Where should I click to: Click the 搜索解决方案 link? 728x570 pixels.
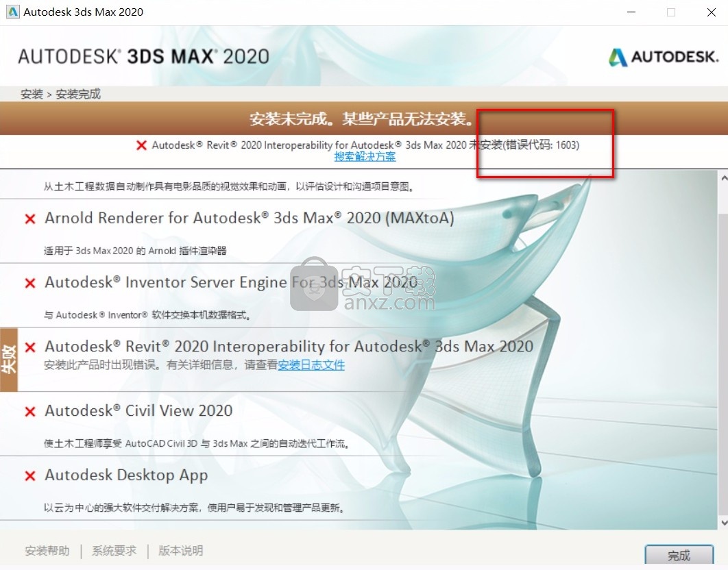click(x=365, y=157)
